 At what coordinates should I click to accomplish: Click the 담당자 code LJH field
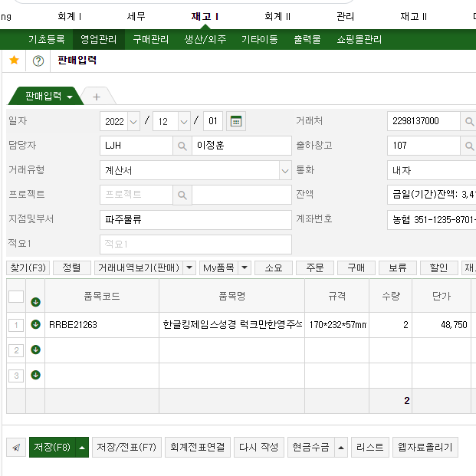click(x=136, y=146)
